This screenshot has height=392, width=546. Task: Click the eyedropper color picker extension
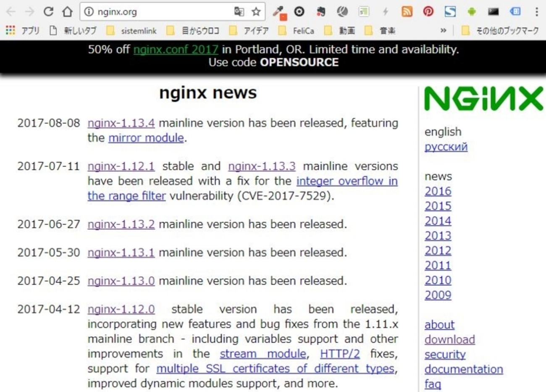(280, 12)
